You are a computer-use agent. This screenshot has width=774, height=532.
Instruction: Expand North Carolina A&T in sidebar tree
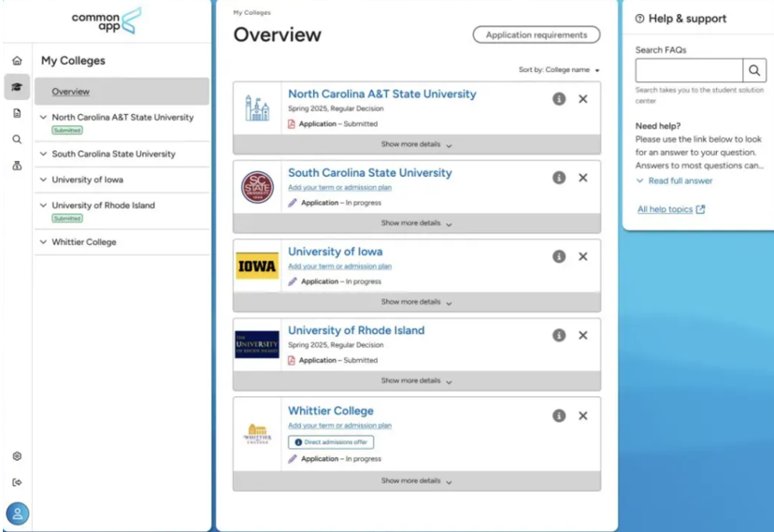click(x=43, y=117)
